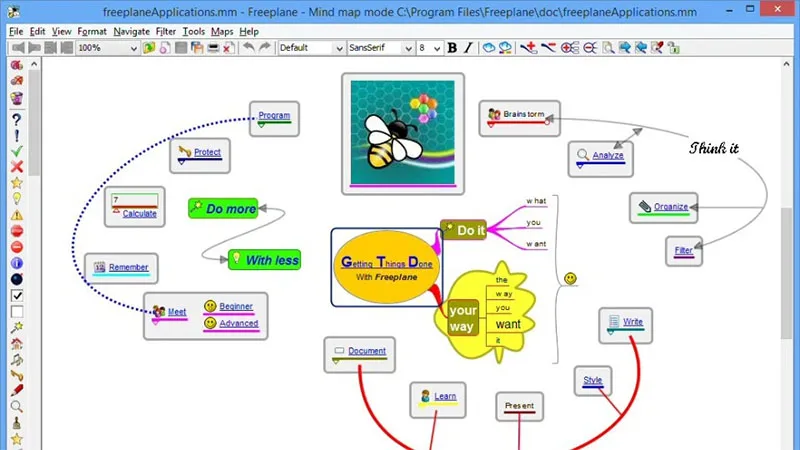Image resolution: width=800 pixels, height=450 pixels.
Task: Pick the music note icon
Action: click(x=16, y=360)
